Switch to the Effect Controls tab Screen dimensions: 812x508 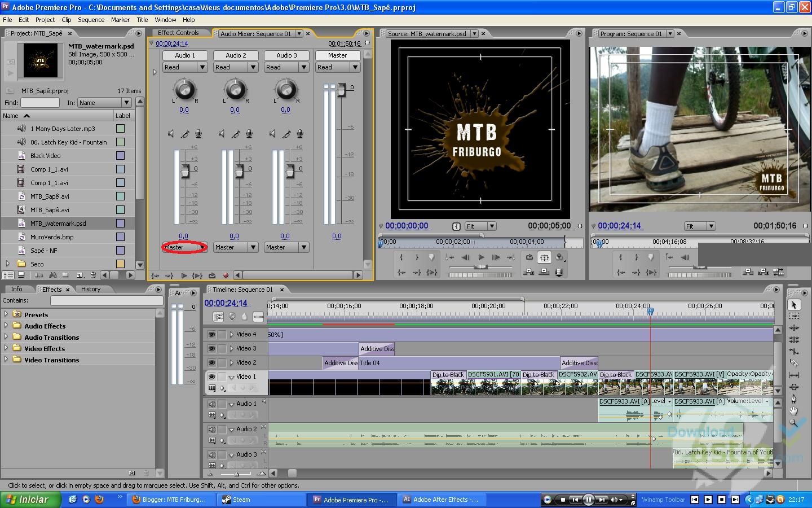pos(178,33)
